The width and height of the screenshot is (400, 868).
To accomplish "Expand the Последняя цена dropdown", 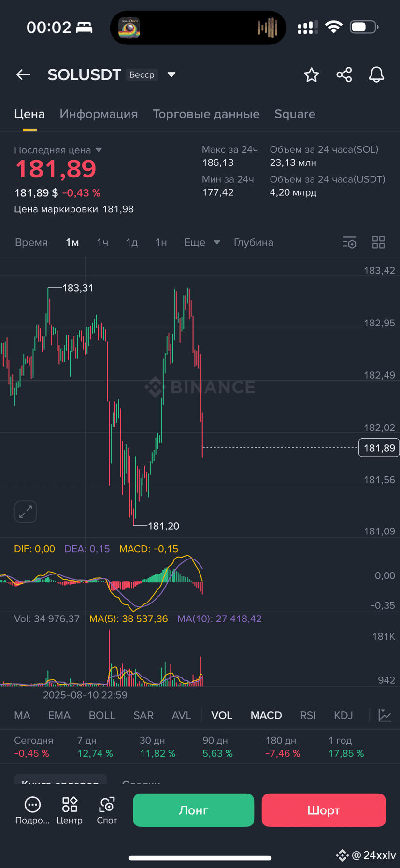I will click(x=99, y=150).
